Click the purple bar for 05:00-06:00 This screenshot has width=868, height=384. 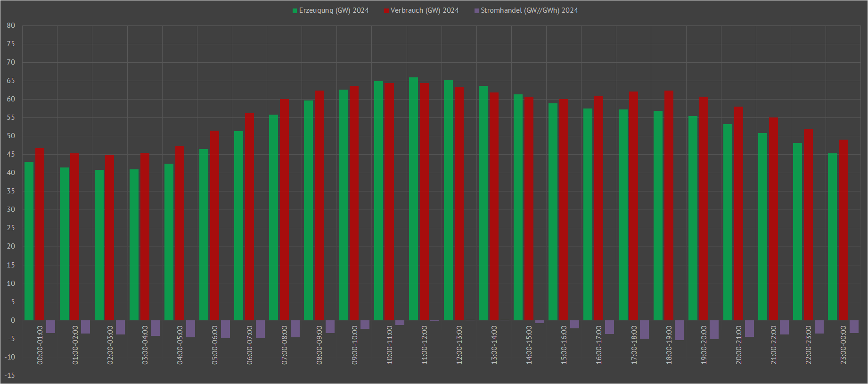225,329
